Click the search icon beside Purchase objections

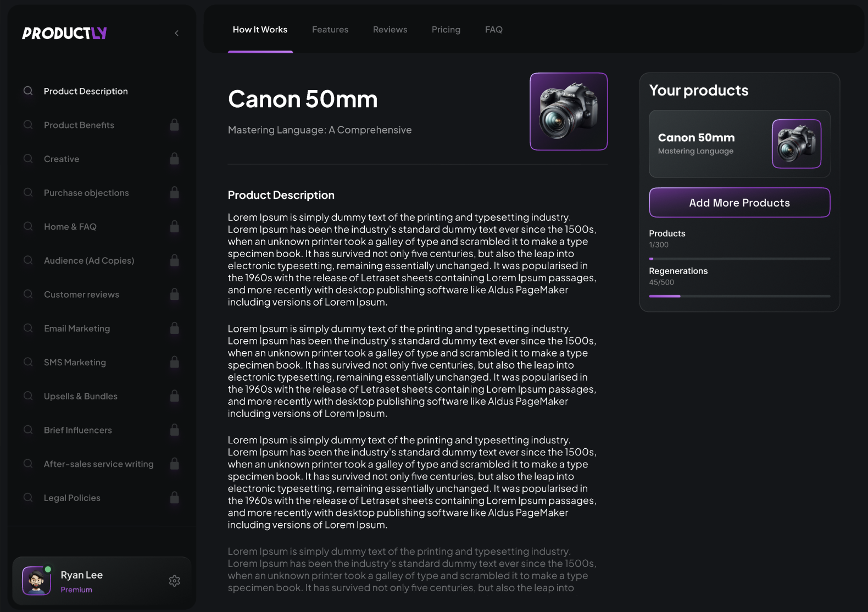[x=28, y=192]
